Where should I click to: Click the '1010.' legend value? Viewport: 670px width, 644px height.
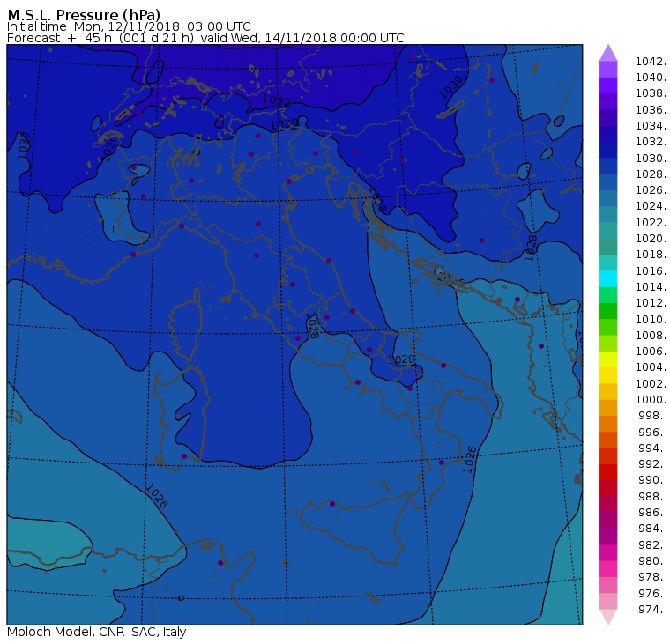coord(651,319)
